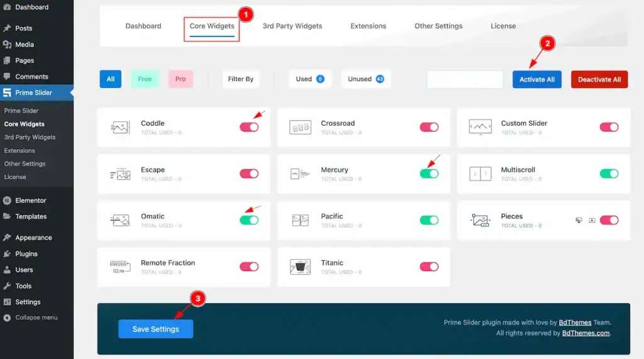Open the BdThemes.com link

pos(586,333)
